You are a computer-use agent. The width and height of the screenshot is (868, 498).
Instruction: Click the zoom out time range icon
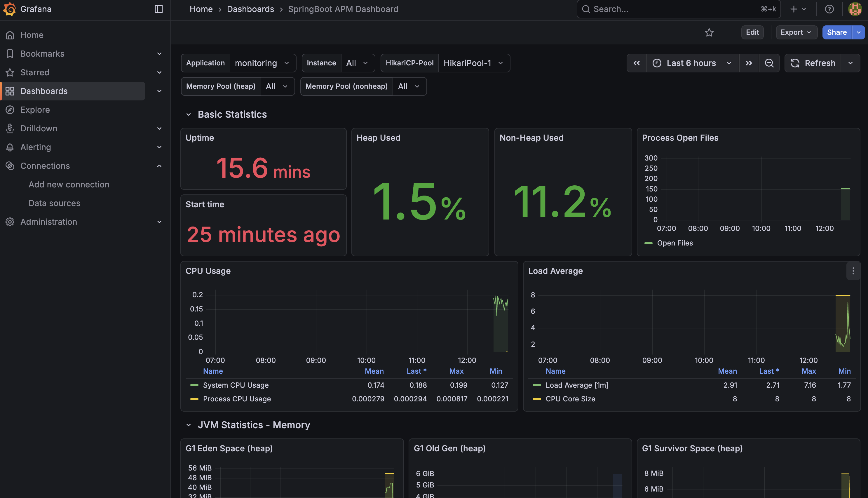[x=769, y=63]
